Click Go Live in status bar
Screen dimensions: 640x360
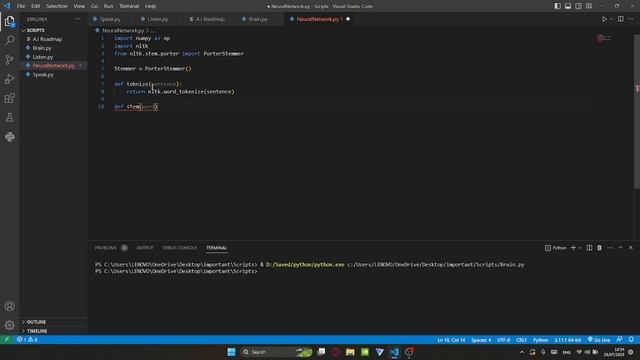599,340
